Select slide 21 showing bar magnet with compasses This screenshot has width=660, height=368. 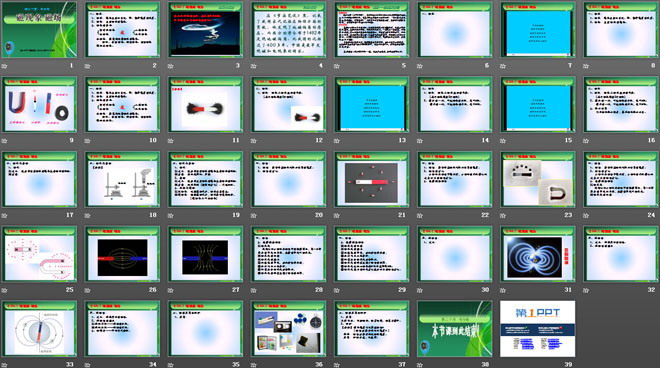tap(372, 179)
